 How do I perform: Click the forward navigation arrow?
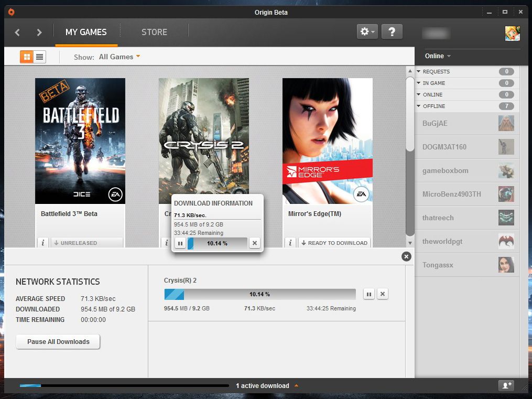(x=39, y=33)
